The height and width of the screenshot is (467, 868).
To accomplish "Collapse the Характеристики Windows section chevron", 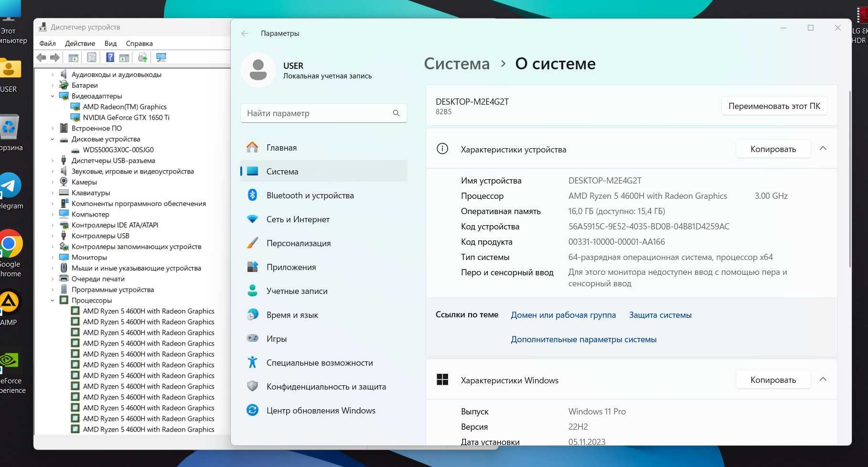I will (x=823, y=380).
